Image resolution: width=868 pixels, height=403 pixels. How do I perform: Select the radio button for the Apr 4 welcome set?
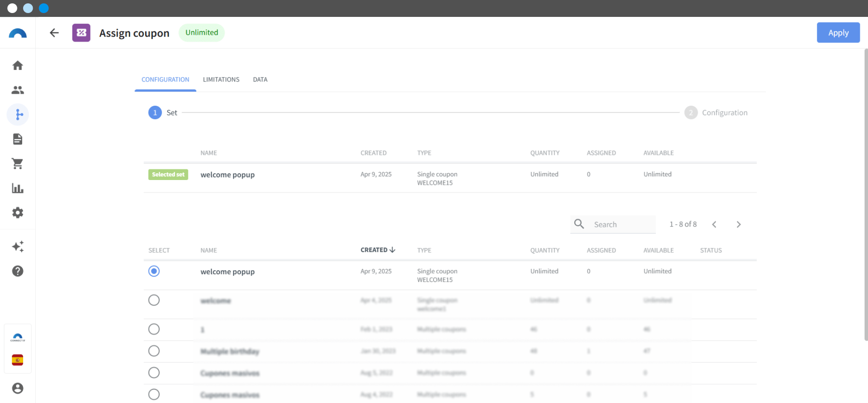154,300
